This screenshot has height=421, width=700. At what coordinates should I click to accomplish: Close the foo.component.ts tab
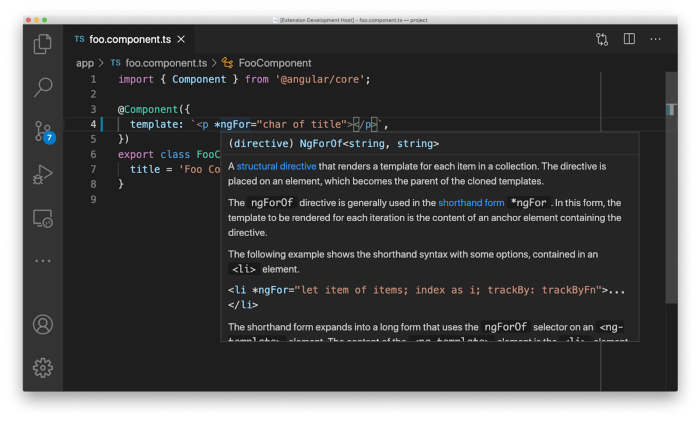(181, 39)
